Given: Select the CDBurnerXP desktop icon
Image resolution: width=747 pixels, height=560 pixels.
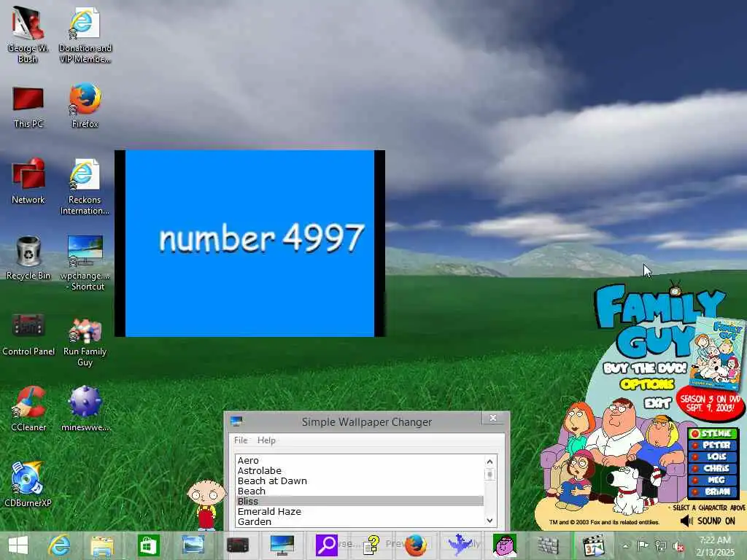Looking at the screenshot, I should [28, 484].
